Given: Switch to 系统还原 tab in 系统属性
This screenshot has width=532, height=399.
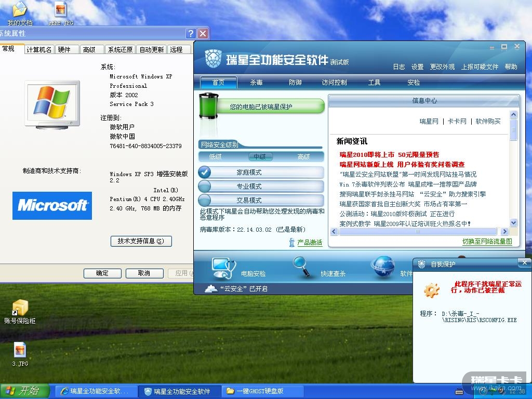Looking at the screenshot, I should point(120,49).
